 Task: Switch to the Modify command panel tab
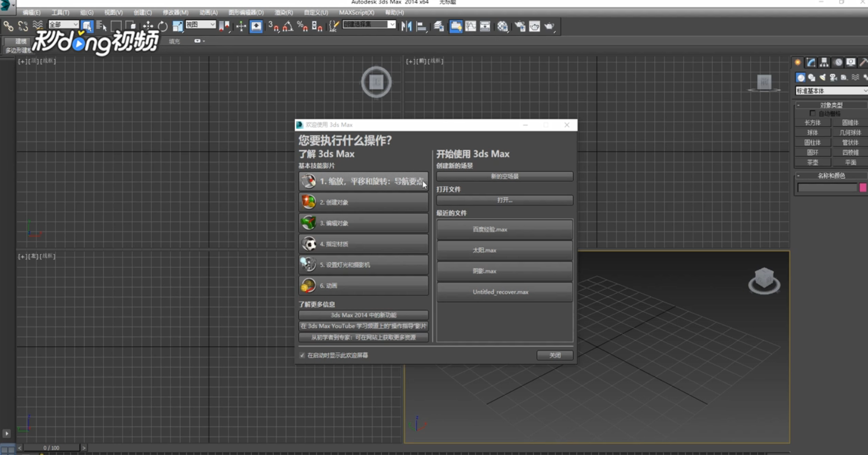[811, 62]
